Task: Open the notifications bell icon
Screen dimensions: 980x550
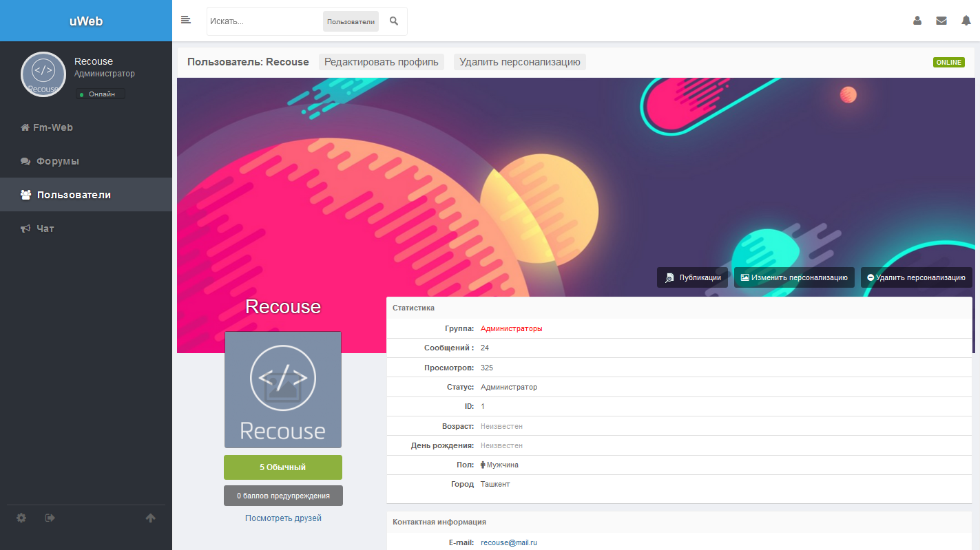Action: click(966, 21)
